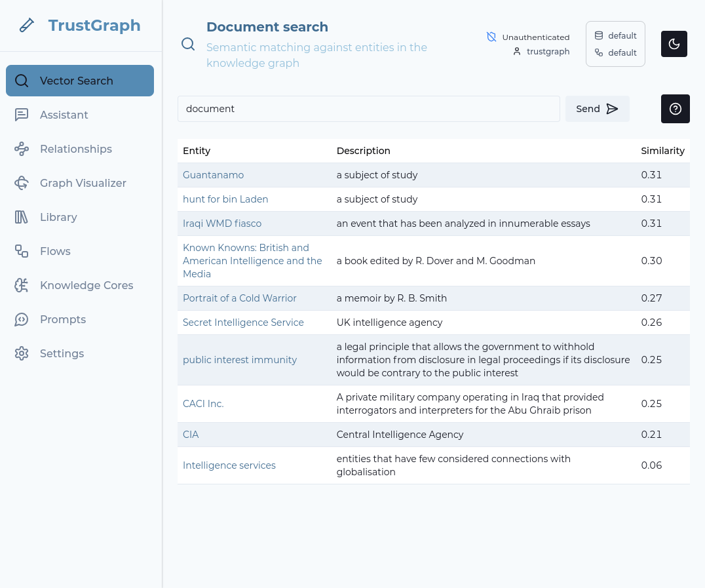Image resolution: width=705 pixels, height=588 pixels.
Task: Click the Similarity column header
Action: click(662, 151)
